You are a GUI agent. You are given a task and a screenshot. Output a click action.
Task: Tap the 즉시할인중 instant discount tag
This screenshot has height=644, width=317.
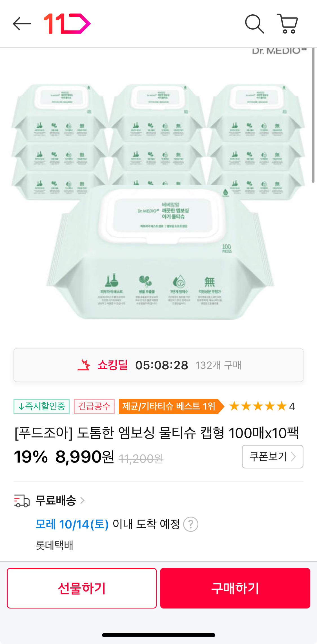tap(41, 407)
